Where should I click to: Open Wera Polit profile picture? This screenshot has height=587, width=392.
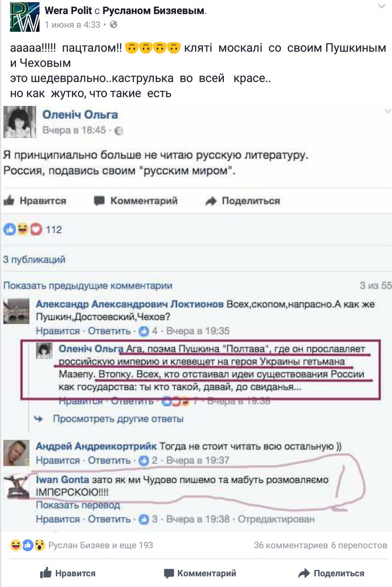click(24, 17)
